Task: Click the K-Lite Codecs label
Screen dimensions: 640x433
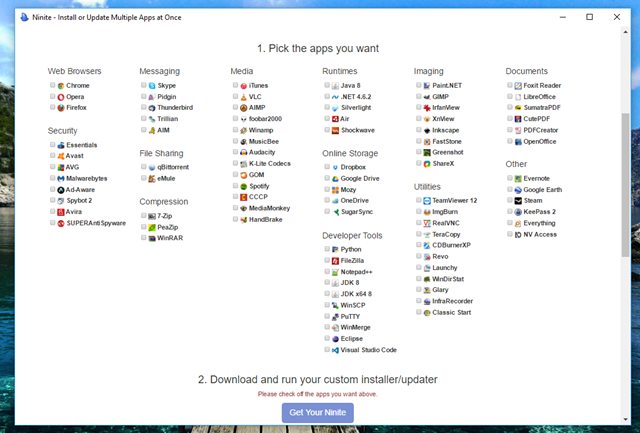Action: (x=270, y=164)
